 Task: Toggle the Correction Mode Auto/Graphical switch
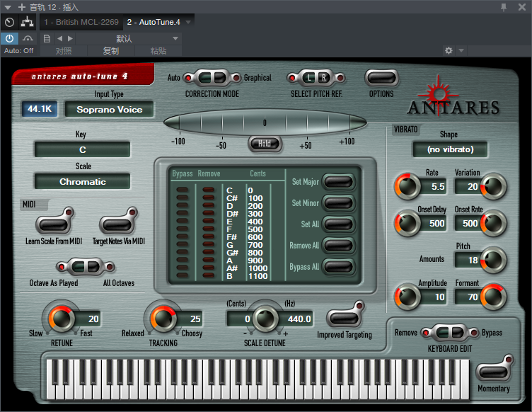(x=212, y=78)
